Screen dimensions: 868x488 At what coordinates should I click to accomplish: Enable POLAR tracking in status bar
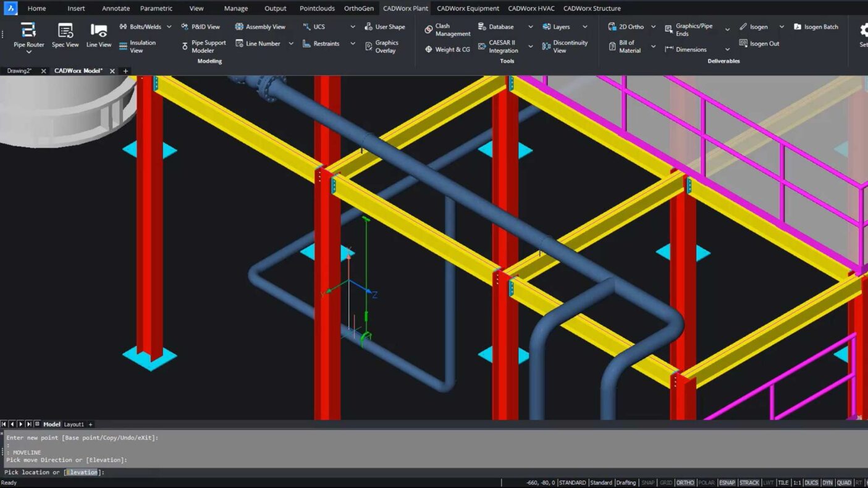[x=706, y=482]
